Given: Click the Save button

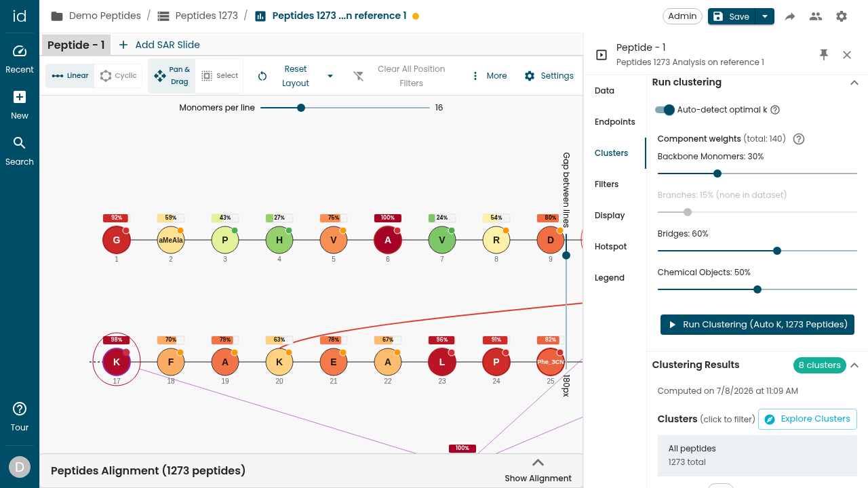Looking at the screenshot, I should coord(732,16).
